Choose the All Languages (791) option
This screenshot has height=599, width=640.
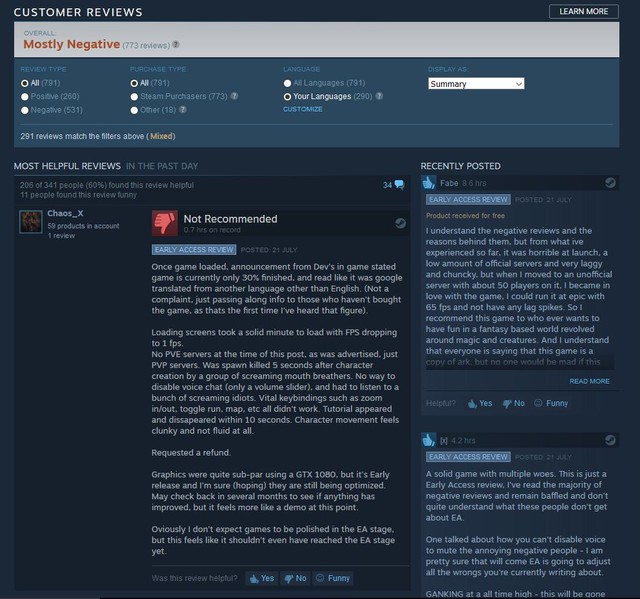point(324,83)
